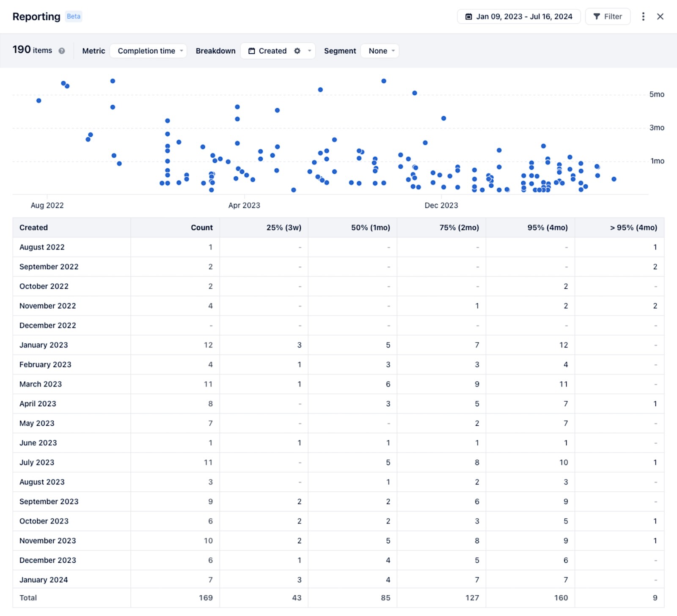Click the Created column header
Viewport: 677px width, 616px height.
(33, 227)
